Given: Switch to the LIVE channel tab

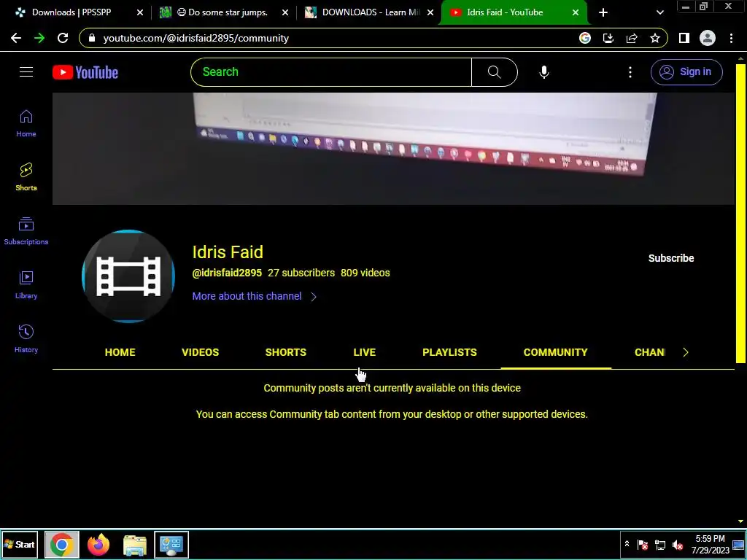Looking at the screenshot, I should [365, 352].
